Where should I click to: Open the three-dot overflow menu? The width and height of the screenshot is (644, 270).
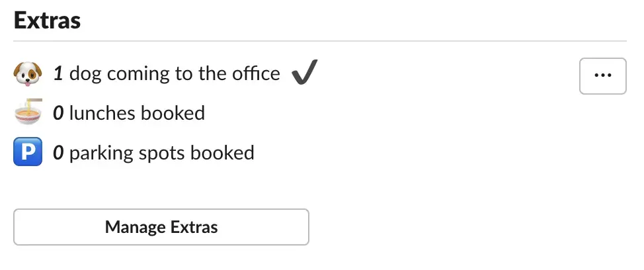(x=602, y=76)
